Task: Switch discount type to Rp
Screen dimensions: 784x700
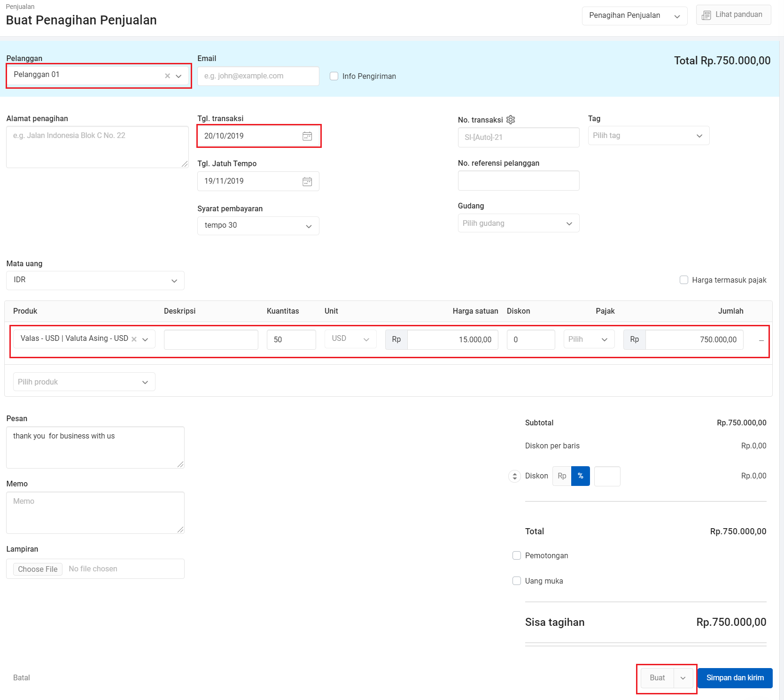Action: click(x=562, y=476)
